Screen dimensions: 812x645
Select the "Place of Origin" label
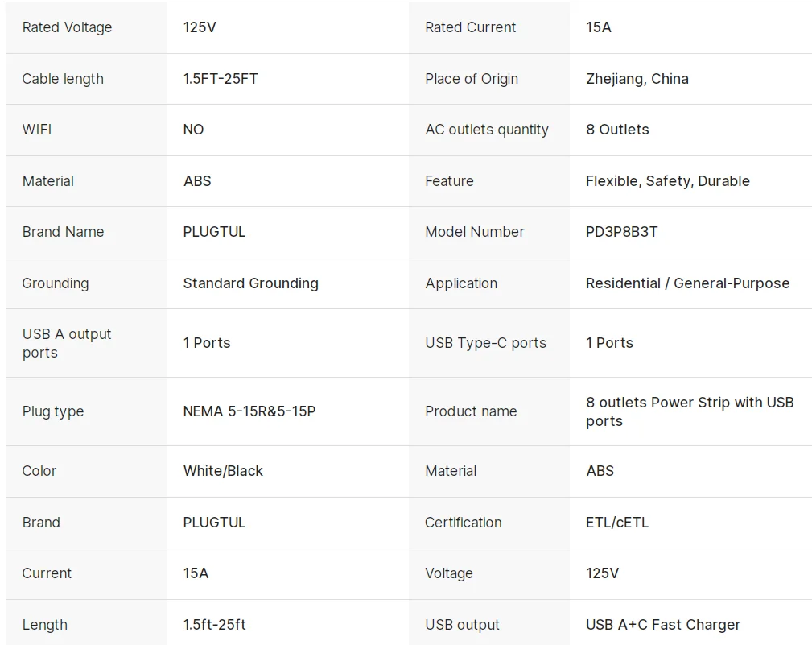click(471, 79)
